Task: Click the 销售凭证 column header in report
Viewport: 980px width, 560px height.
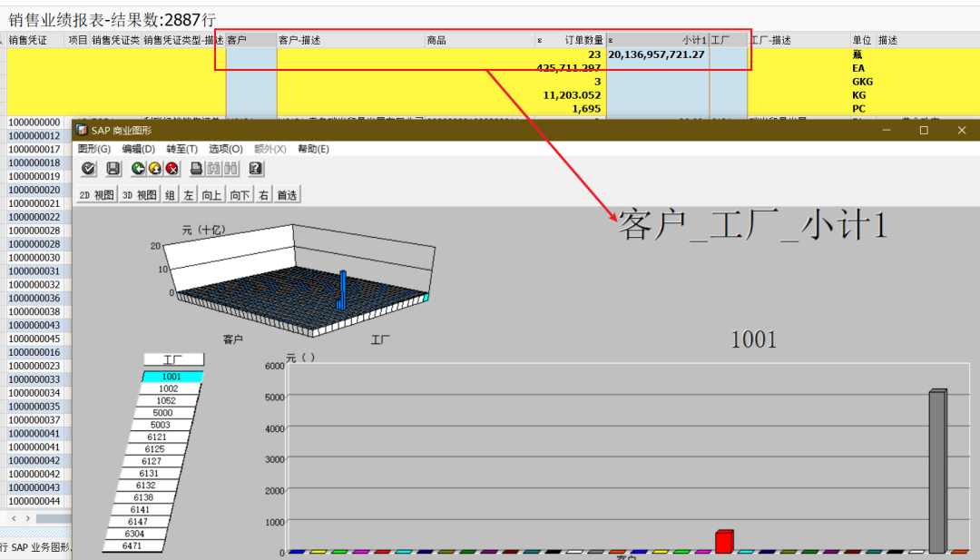Action: [34, 40]
